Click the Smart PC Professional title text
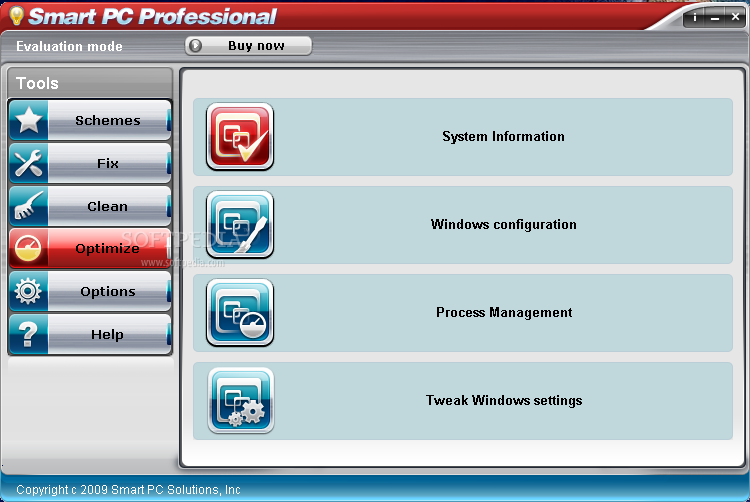The width and height of the screenshot is (750, 502). (x=153, y=17)
